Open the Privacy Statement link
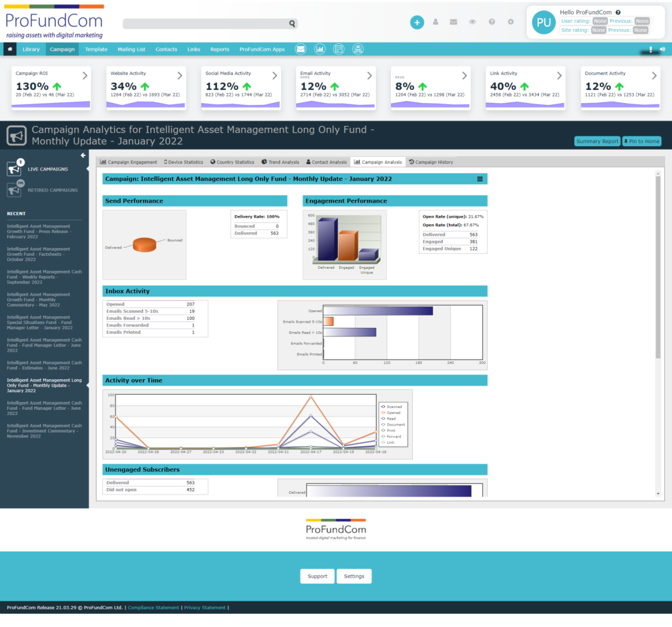Image resolution: width=672 pixels, height=627 pixels. (x=205, y=608)
